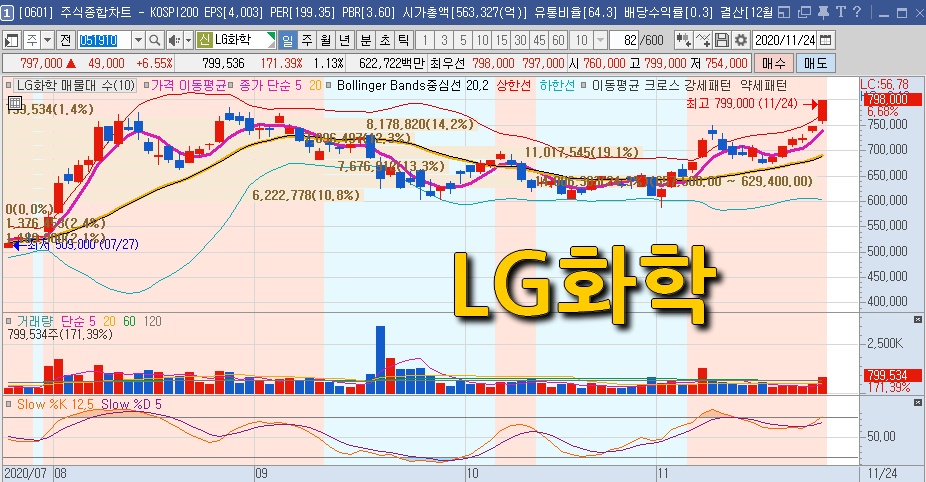926x482 pixels.
Task: Select 주 weekly period
Action: click(307, 40)
